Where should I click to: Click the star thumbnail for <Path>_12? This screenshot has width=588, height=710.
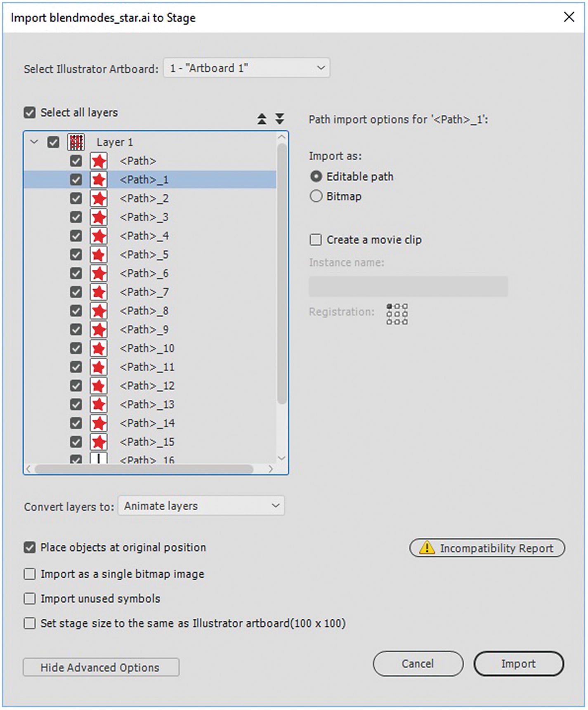(99, 386)
